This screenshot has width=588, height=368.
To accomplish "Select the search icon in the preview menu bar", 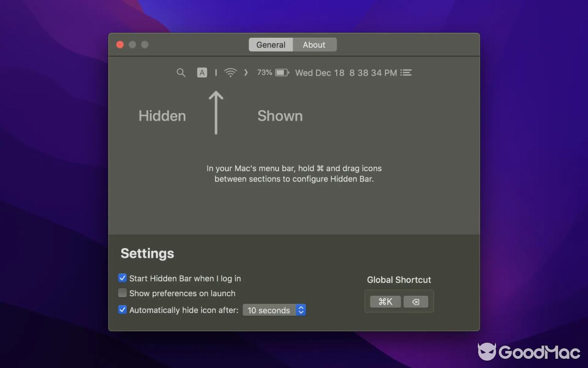I will pyautogui.click(x=181, y=72).
